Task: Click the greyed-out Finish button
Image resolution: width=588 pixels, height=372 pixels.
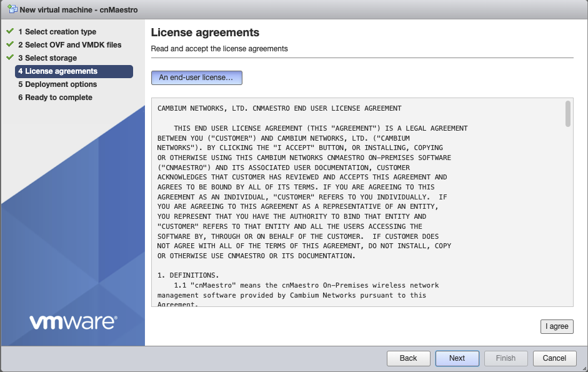Action: [506, 358]
